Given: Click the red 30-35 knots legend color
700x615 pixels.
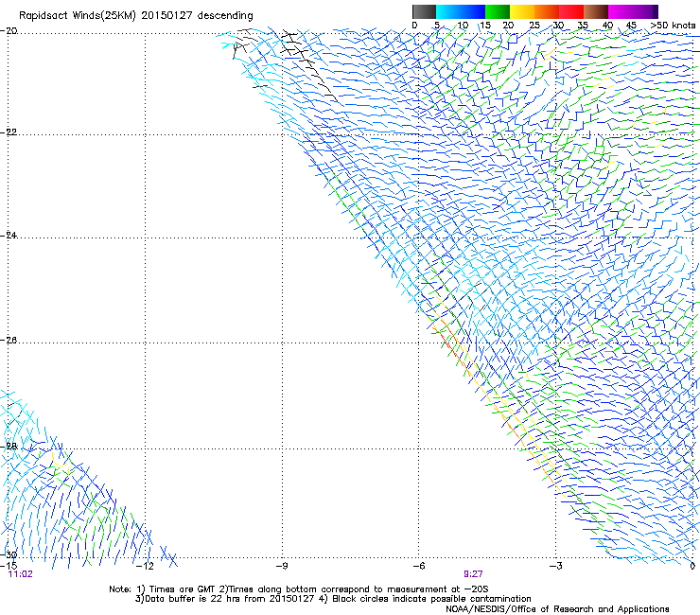Looking at the screenshot, I should 571,11.
